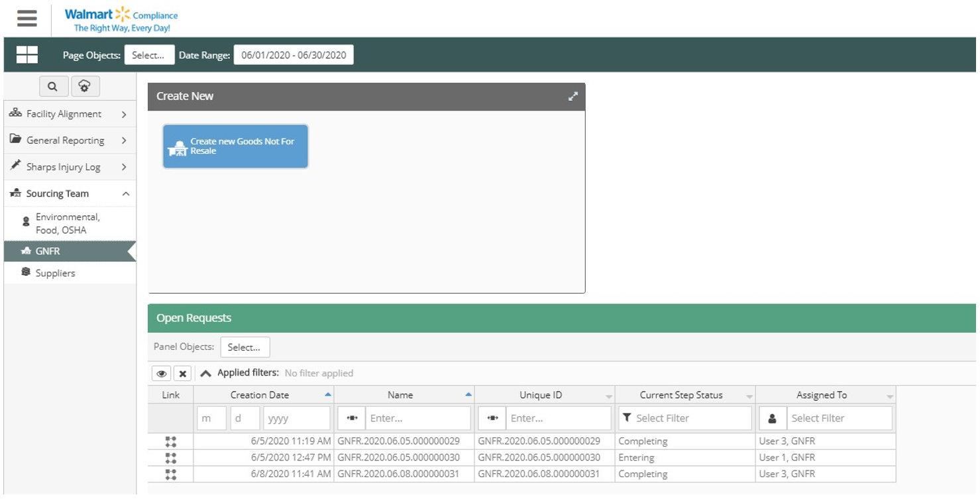Select Environmental, Food, OSHA submenu item

(x=70, y=223)
